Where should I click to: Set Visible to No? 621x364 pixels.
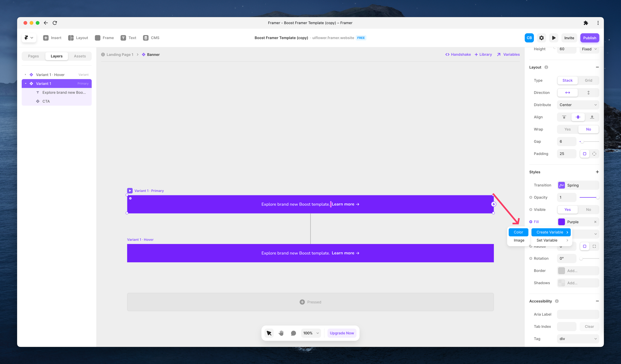588,210
